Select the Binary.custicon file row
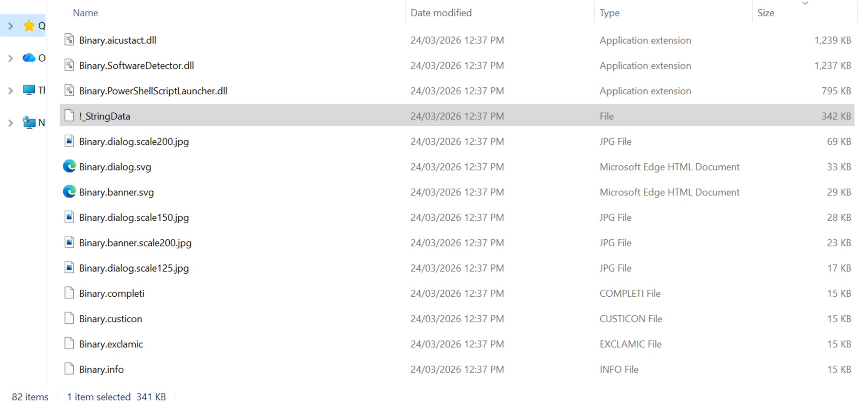This screenshot has width=868, height=403. point(111,319)
